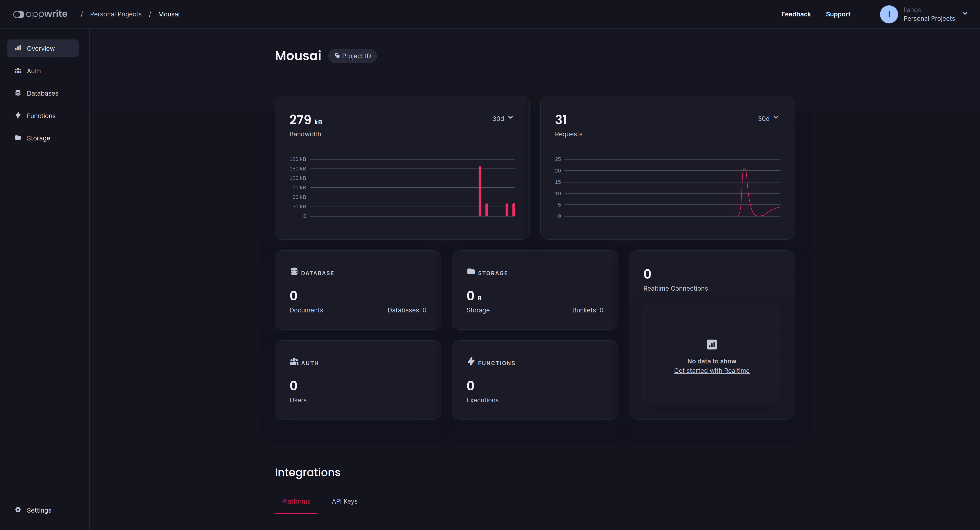Click the Ilango user avatar
The width and height of the screenshot is (980, 530).
click(x=889, y=14)
